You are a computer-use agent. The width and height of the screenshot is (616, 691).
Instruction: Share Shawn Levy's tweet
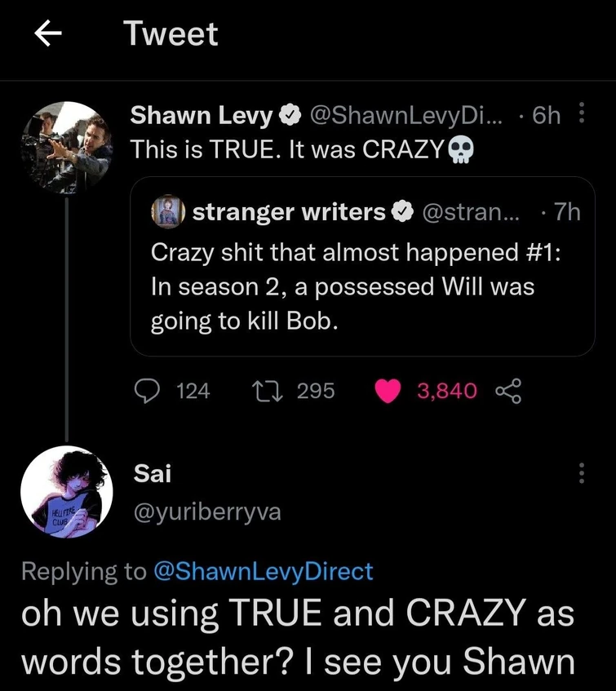507,392
